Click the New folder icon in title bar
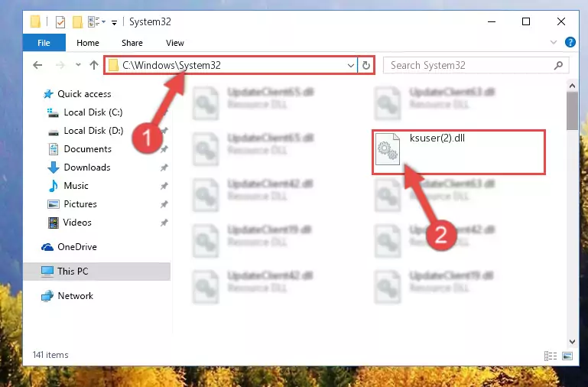The height and width of the screenshot is (387, 588). (x=77, y=22)
